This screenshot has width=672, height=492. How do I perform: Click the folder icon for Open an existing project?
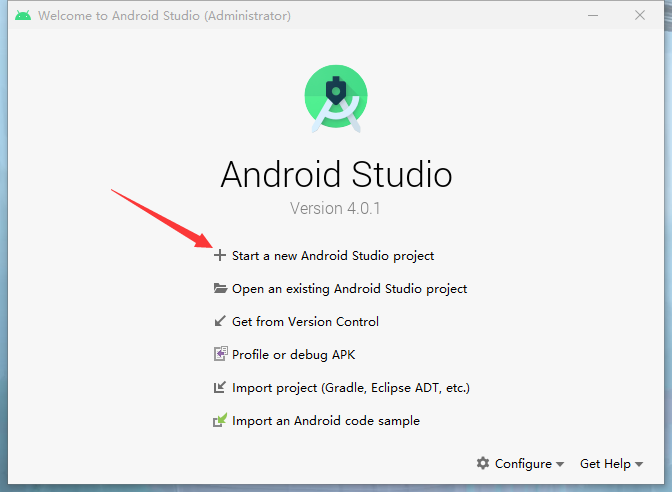(x=220, y=288)
